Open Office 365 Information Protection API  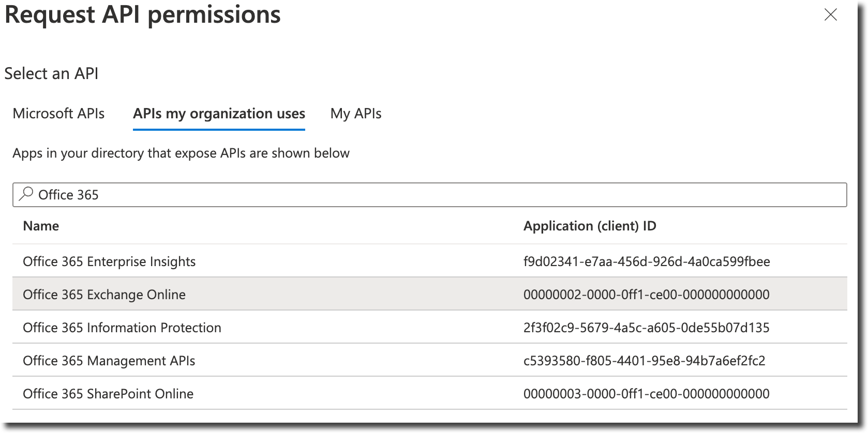coord(122,328)
